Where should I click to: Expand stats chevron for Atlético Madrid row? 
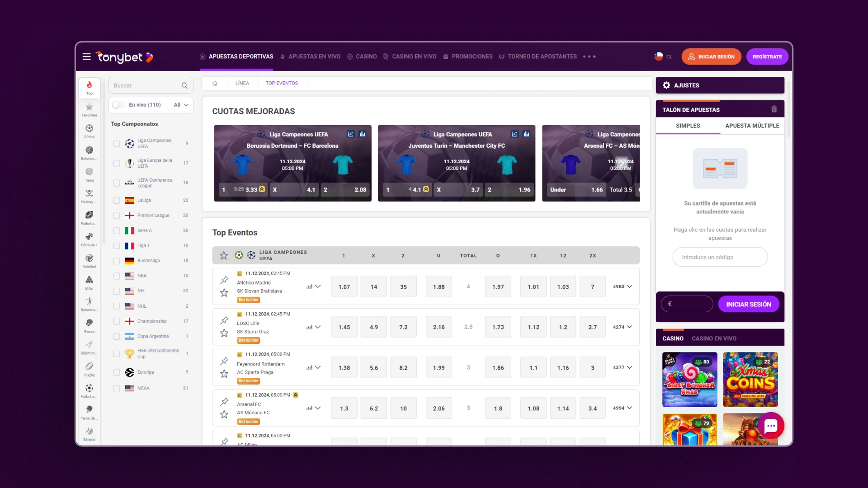318,286
